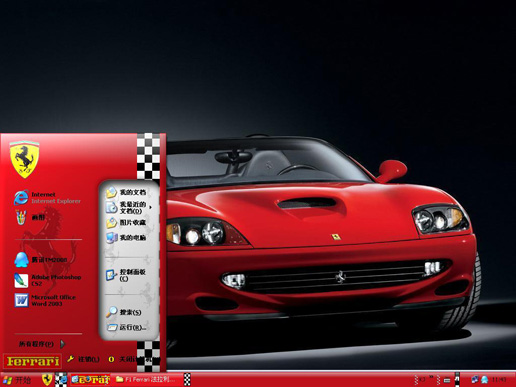
Task: Open Internet Explorer from the Start menu
Action: pyautogui.click(x=47, y=198)
